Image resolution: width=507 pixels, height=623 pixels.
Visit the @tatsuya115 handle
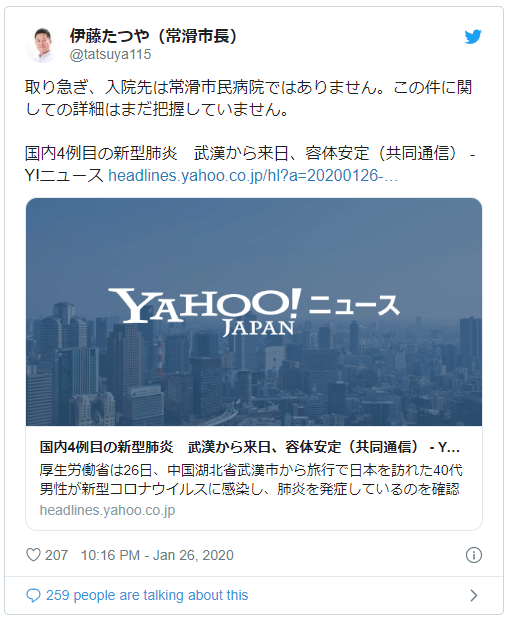pyautogui.click(x=110, y=54)
